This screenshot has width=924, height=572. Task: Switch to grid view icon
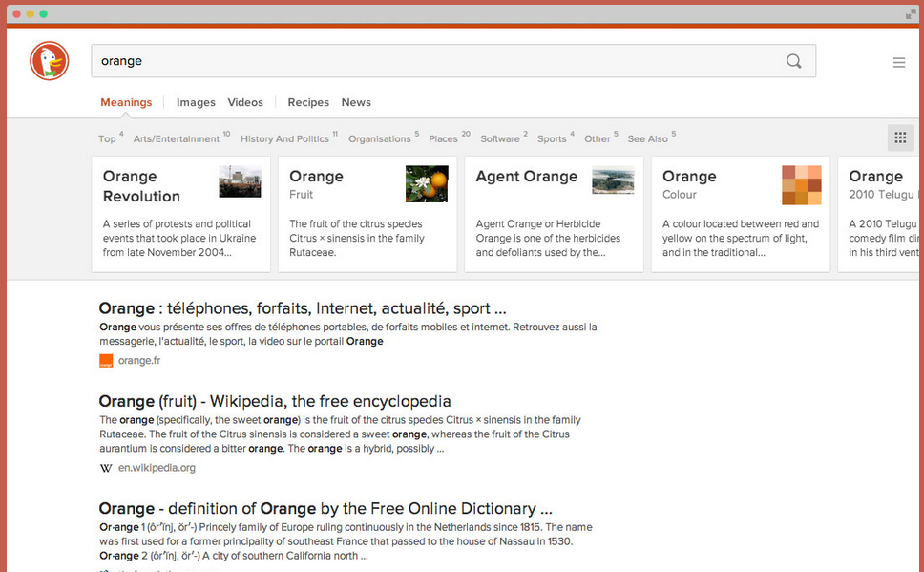click(x=900, y=138)
